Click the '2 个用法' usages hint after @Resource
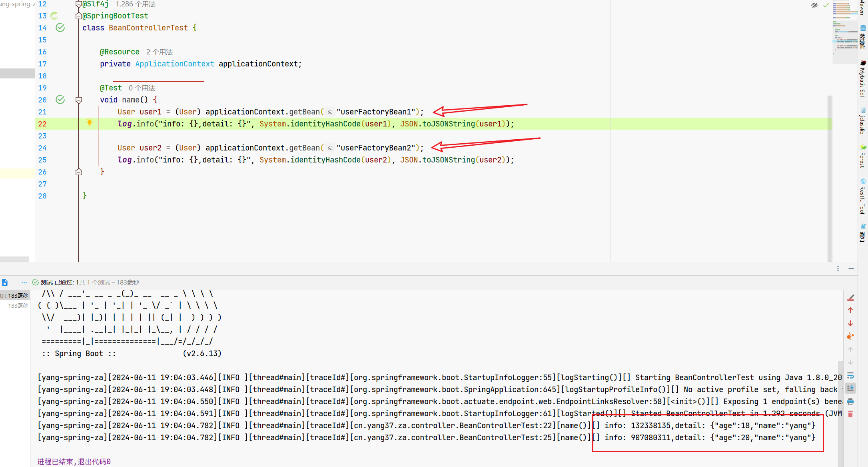This screenshot has height=467, width=868. 160,52
